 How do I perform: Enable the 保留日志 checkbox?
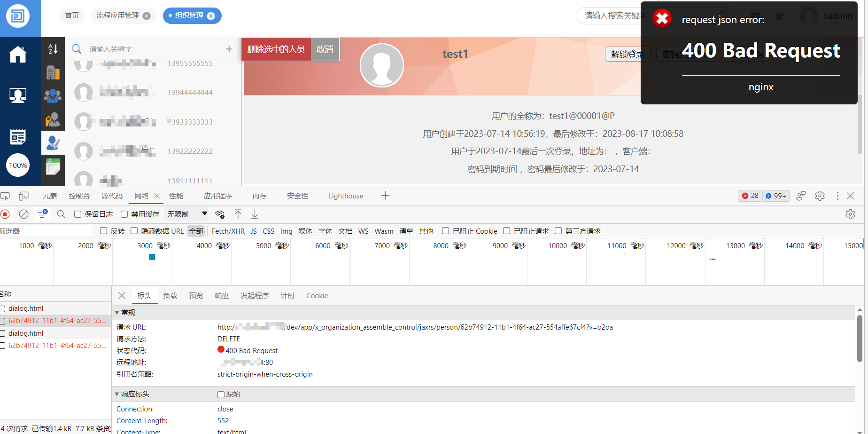click(x=78, y=214)
